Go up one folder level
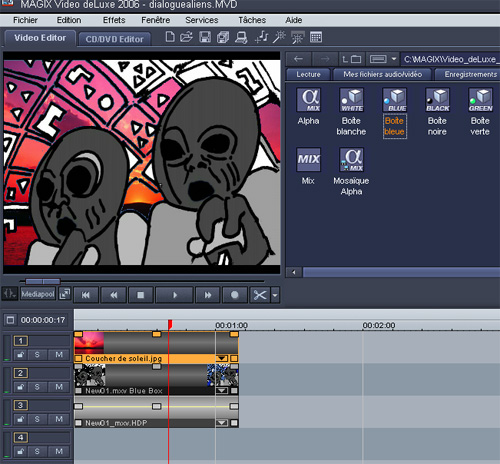Screen dimensions: 500x464 click(352, 59)
